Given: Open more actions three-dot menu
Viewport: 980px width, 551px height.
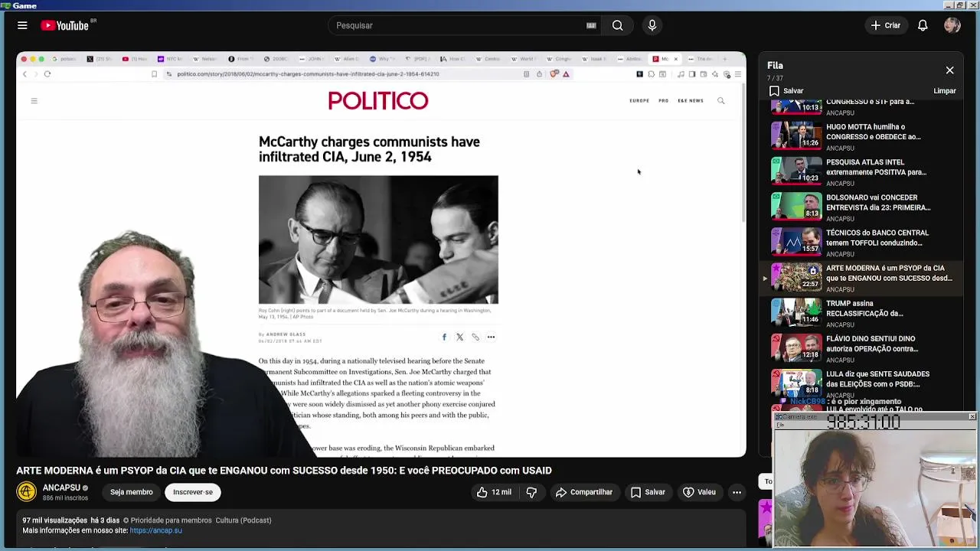Looking at the screenshot, I should coord(737,492).
